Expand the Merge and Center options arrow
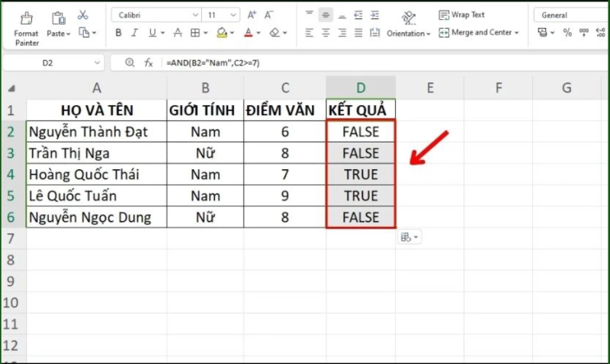 [517, 33]
